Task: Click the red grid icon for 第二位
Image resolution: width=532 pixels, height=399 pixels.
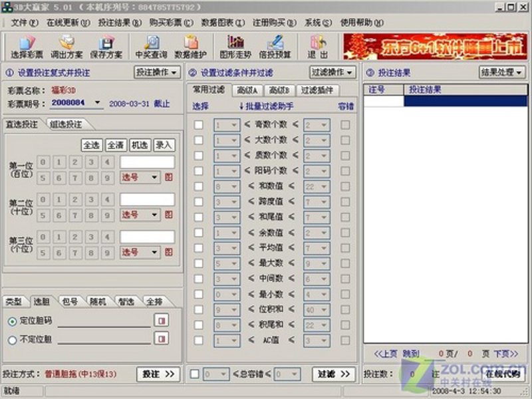Action: [169, 214]
